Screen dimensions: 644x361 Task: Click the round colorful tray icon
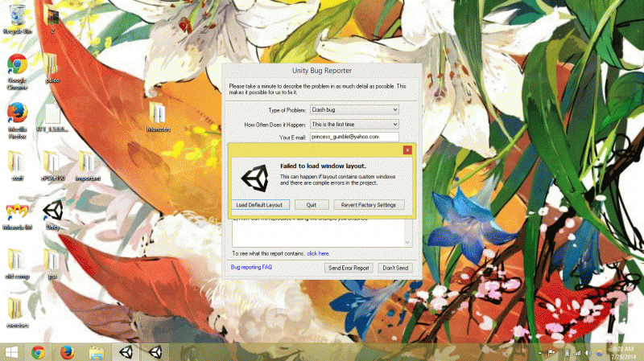tap(600, 353)
